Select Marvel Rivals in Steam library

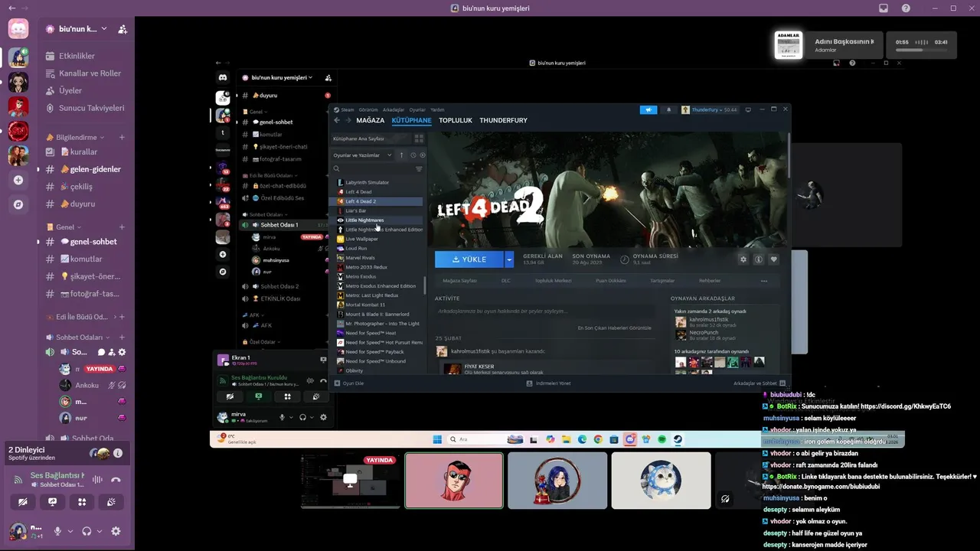point(375,258)
